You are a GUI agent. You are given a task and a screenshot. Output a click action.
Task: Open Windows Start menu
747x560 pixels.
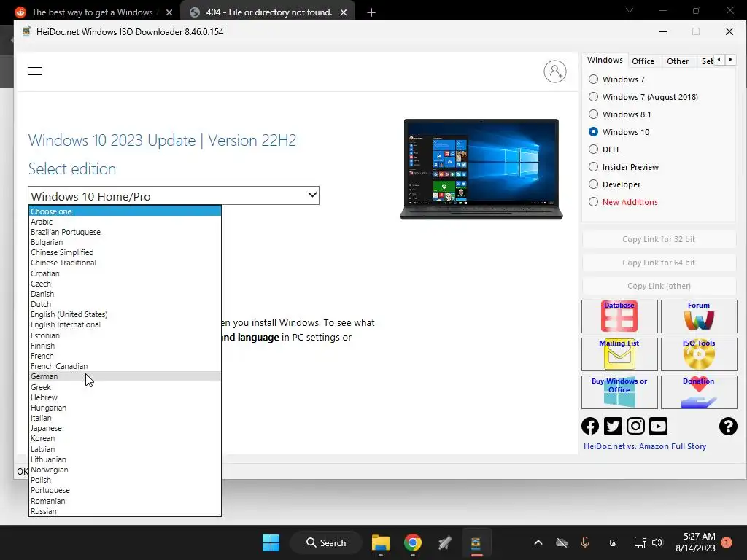(271, 542)
